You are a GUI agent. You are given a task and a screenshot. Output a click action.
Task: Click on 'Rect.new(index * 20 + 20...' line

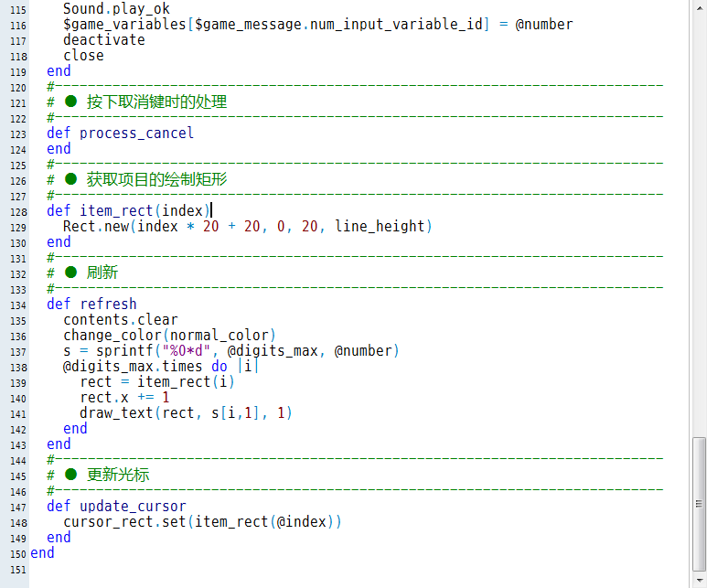click(x=248, y=227)
